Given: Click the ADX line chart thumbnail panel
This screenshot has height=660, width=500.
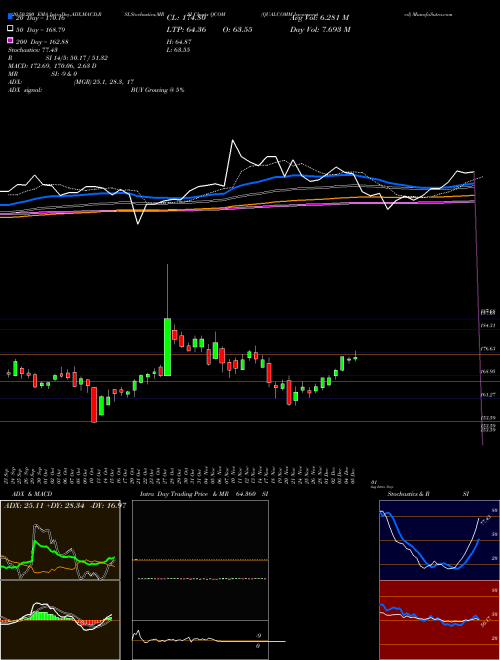Looking at the screenshot, I should pos(60,540).
